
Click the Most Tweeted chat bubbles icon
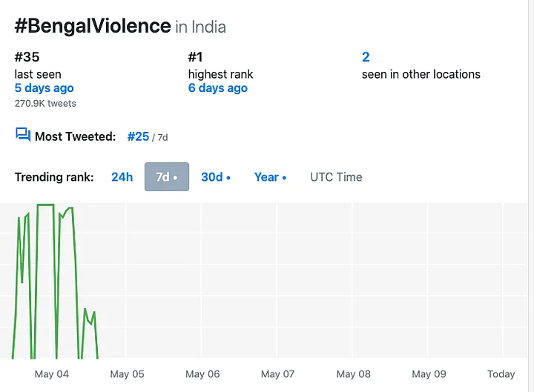coord(23,135)
